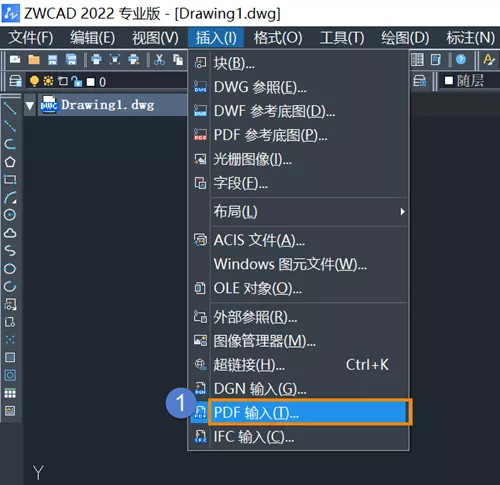500x485 pixels.
Task: Toggle the layer on/off light bulb
Action: point(34,81)
